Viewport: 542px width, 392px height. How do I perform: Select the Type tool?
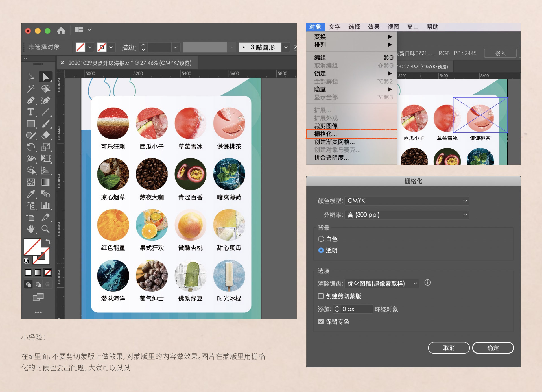(x=31, y=112)
